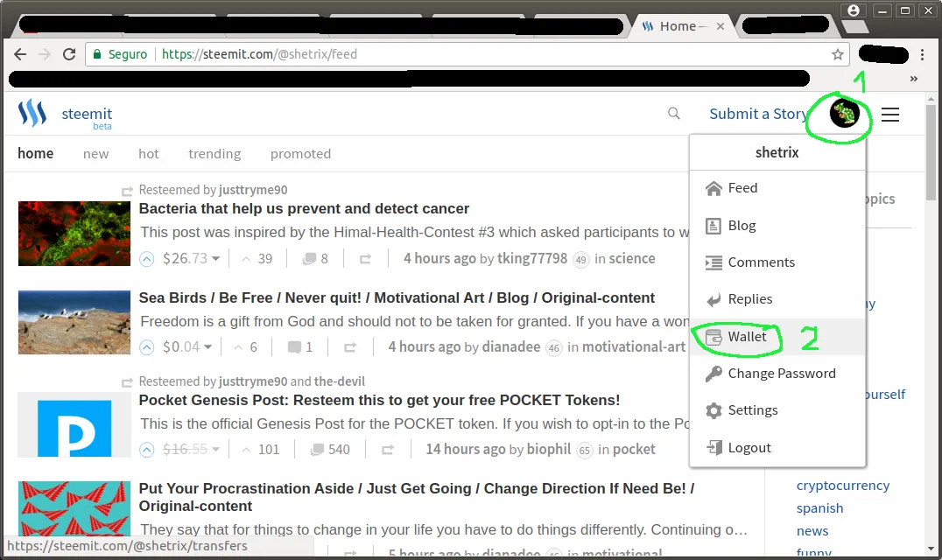Viewport: 942px width, 560px height.
Task: Open Chrome three-dot menu
Action: coord(922,54)
